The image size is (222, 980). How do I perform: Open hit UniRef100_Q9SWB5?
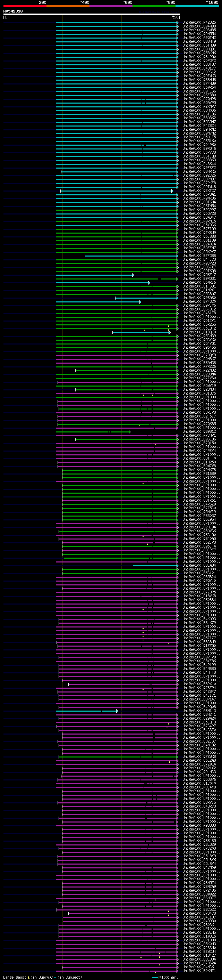click(x=199, y=30)
